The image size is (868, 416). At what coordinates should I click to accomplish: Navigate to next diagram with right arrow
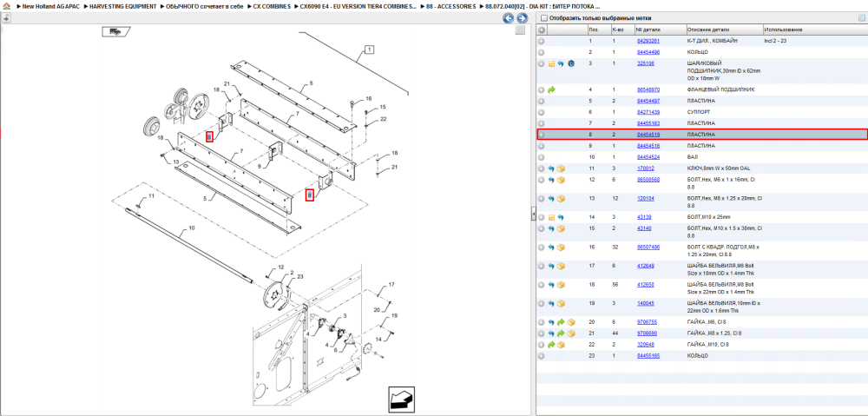[521, 18]
